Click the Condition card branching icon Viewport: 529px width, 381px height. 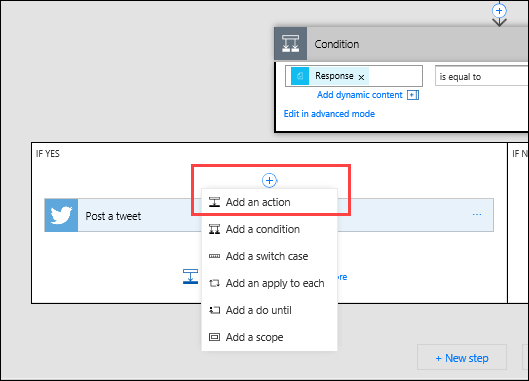(x=290, y=44)
